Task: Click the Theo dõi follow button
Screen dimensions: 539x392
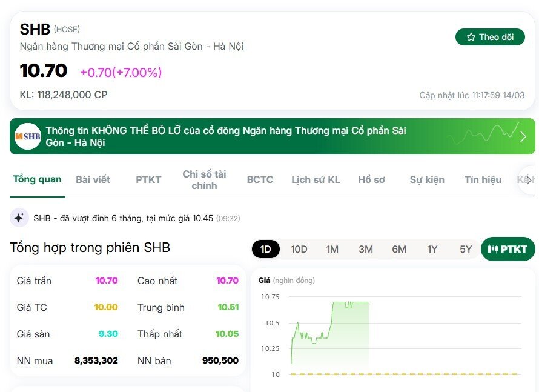Action: [490, 37]
